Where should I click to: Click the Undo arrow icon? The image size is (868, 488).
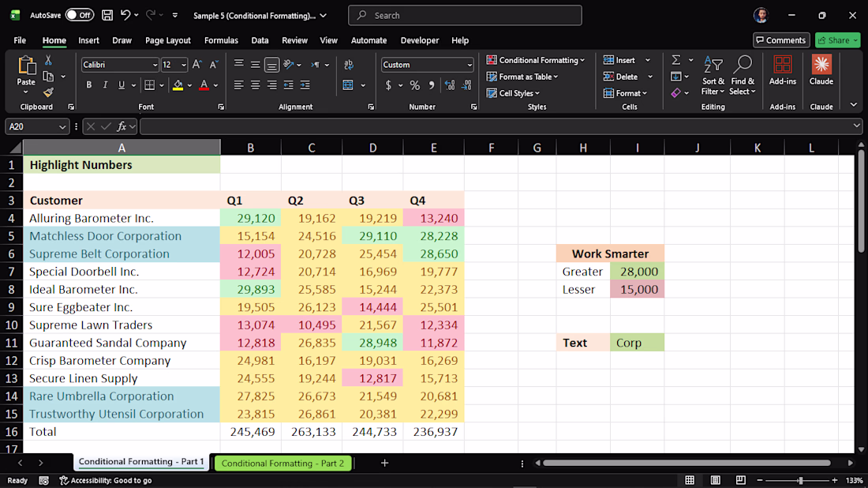point(125,15)
